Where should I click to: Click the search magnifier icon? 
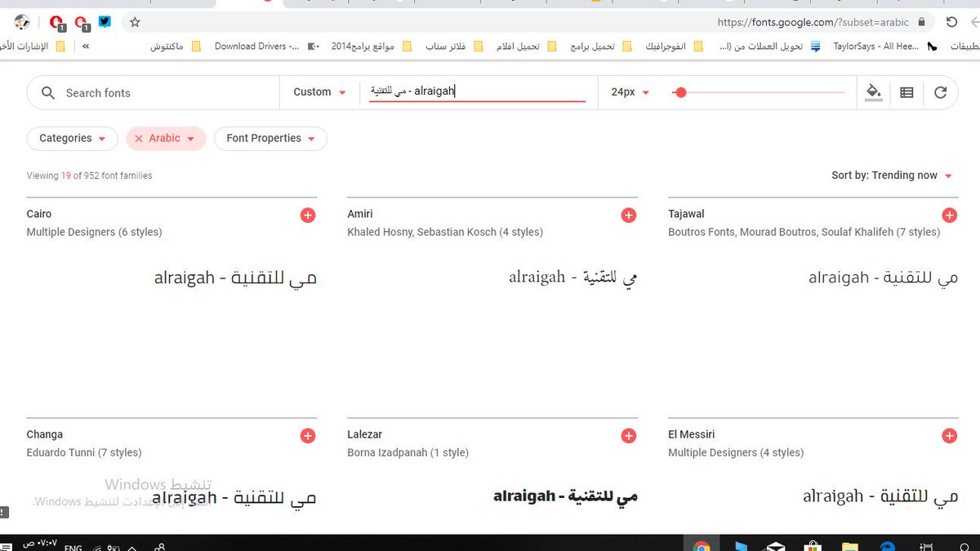point(48,93)
